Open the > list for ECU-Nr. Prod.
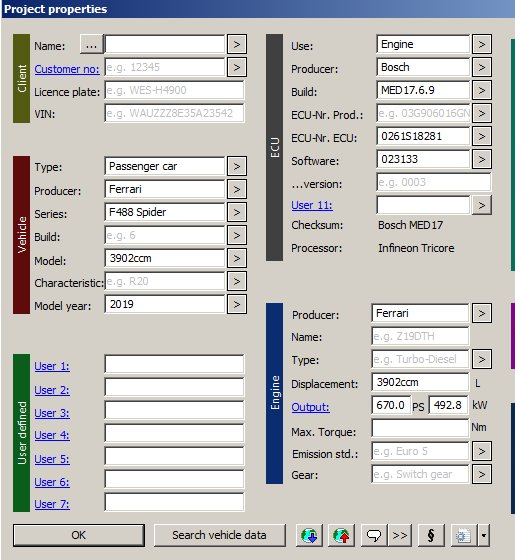 point(481,113)
